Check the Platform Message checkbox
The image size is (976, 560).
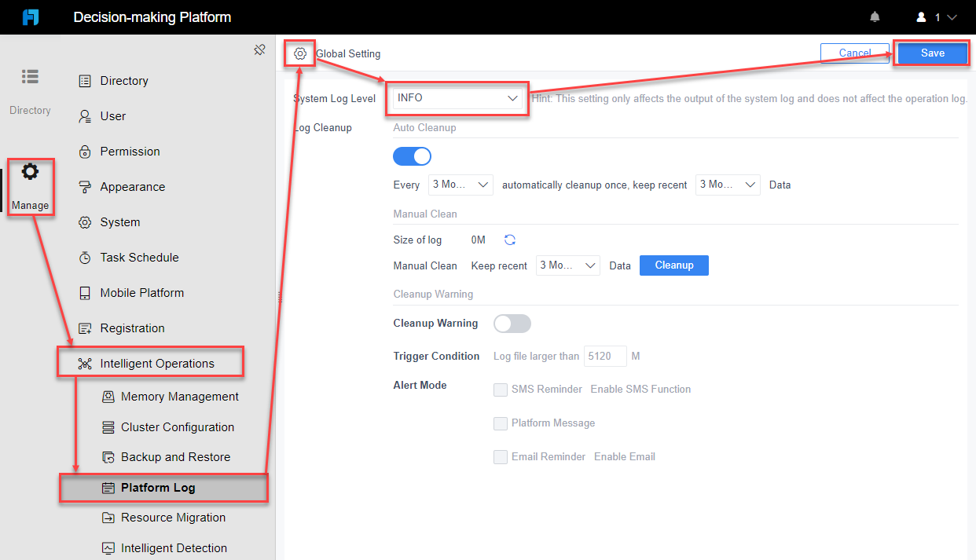pos(501,423)
